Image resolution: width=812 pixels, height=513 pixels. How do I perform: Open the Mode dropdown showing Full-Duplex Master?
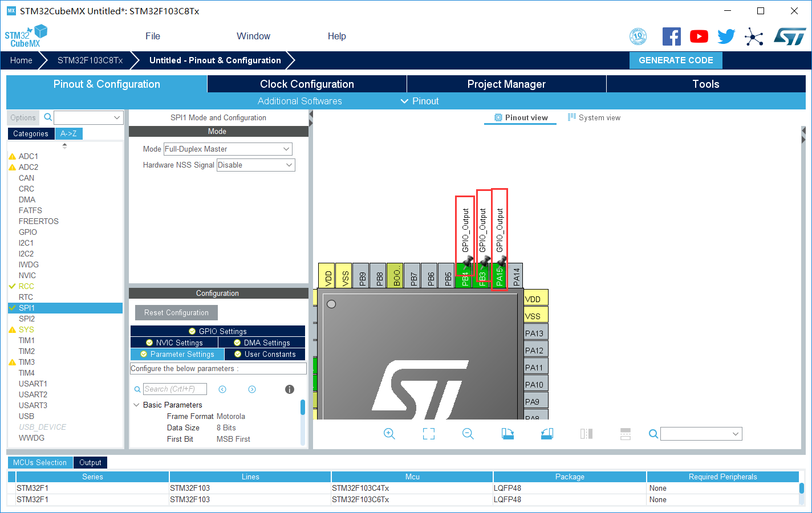(x=228, y=149)
